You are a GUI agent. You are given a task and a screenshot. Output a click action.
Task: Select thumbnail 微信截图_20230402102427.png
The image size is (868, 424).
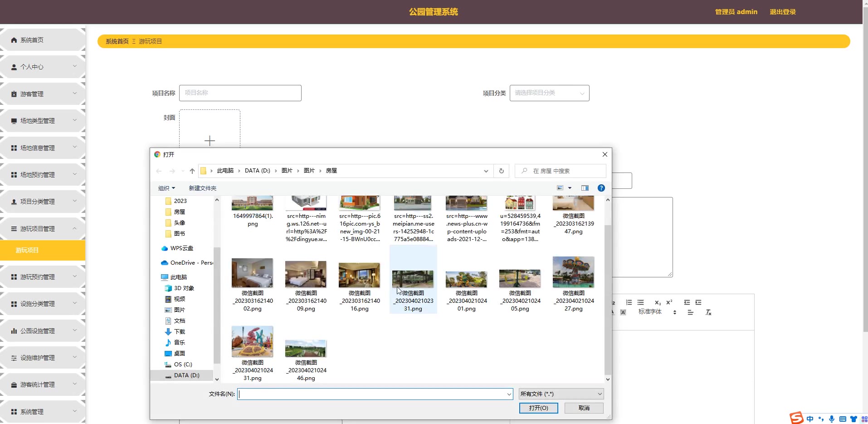click(x=574, y=284)
